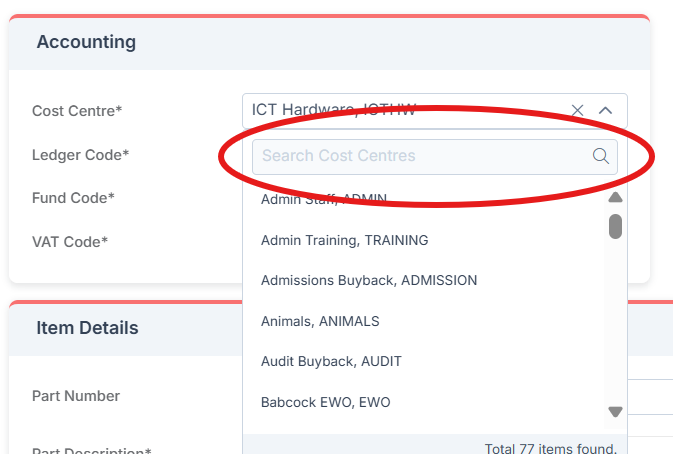
Task: Click the VAT Code label
Action: [x=70, y=241]
